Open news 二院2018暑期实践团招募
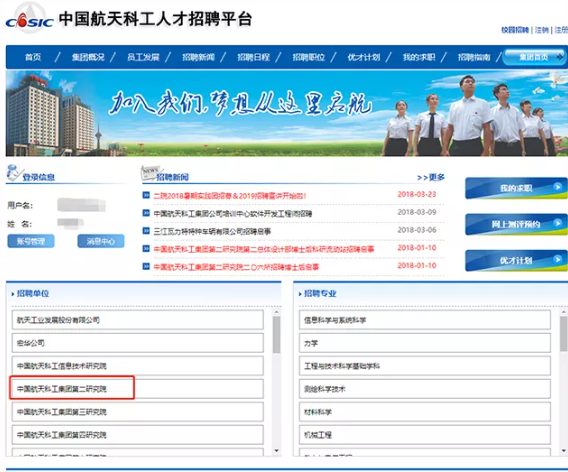 (230, 196)
